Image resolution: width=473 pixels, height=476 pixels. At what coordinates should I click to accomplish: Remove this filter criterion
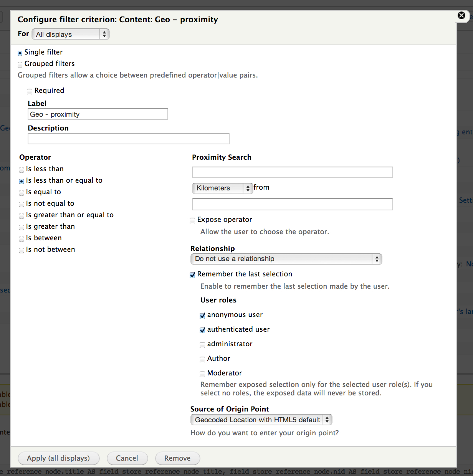tap(177, 458)
